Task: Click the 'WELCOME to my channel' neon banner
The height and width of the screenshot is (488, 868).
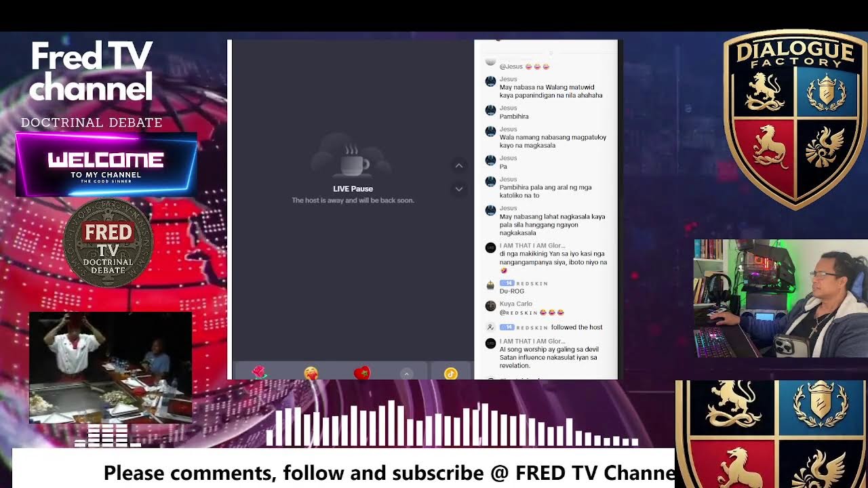Action: (106, 165)
